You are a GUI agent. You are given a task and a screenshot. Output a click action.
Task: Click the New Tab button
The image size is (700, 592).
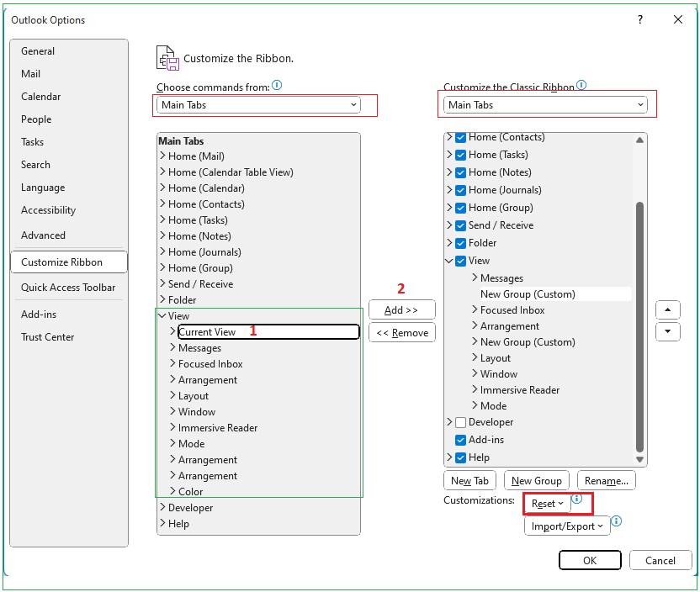pos(469,480)
